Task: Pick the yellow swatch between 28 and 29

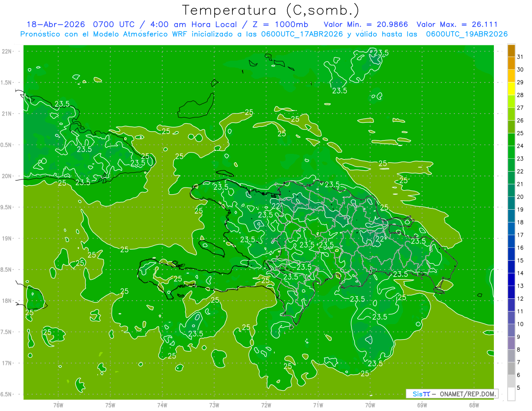Action: [511, 89]
